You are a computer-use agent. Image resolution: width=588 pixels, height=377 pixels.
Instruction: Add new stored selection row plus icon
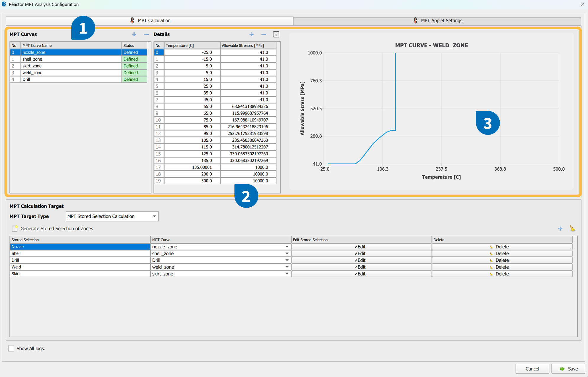click(x=560, y=229)
